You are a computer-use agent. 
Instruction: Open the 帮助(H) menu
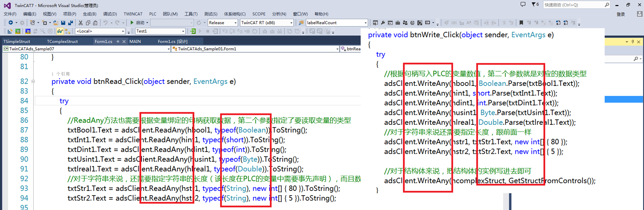321,14
